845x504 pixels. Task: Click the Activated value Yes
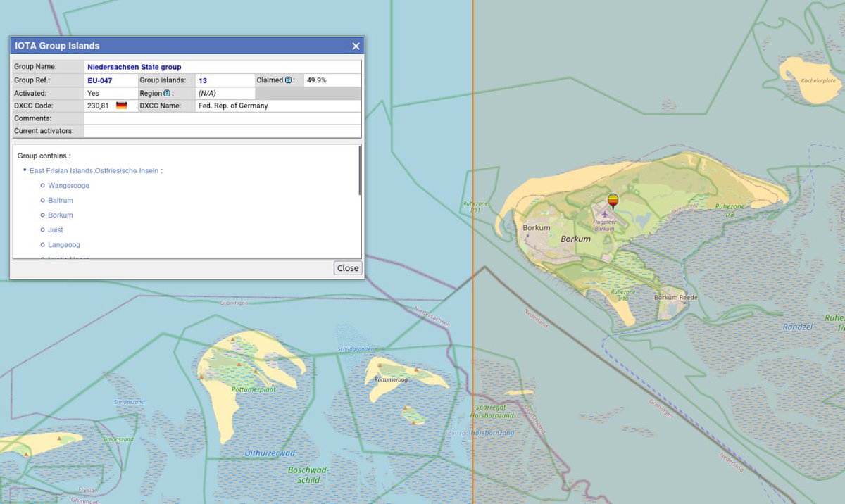click(x=93, y=93)
